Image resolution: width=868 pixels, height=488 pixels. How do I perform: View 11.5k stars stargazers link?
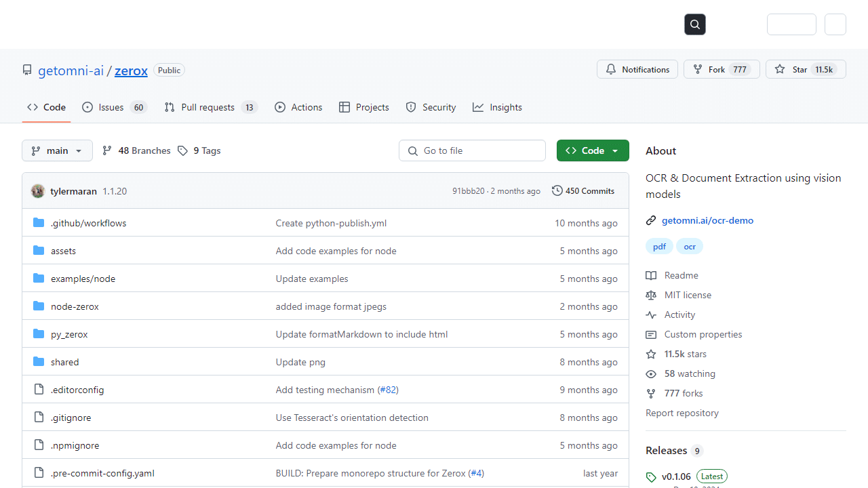coord(676,354)
